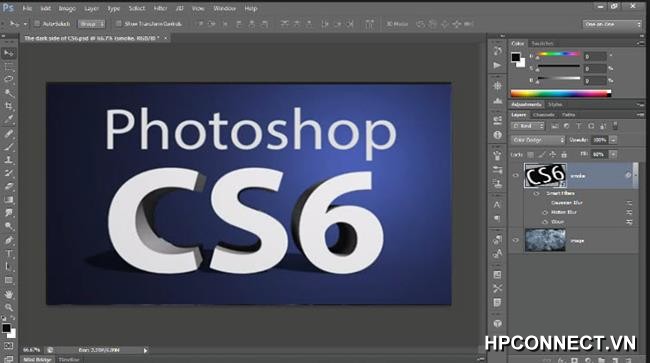Open the Histogram panel icon

(x=497, y=101)
